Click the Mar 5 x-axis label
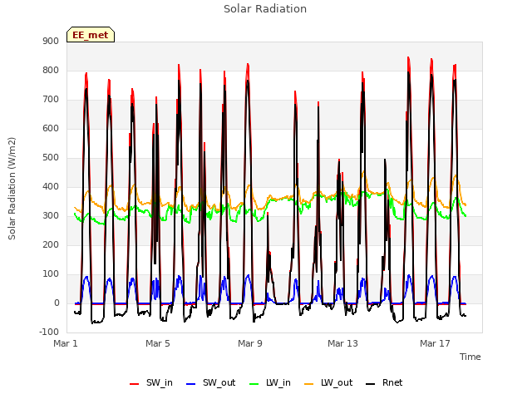 click(158, 343)
